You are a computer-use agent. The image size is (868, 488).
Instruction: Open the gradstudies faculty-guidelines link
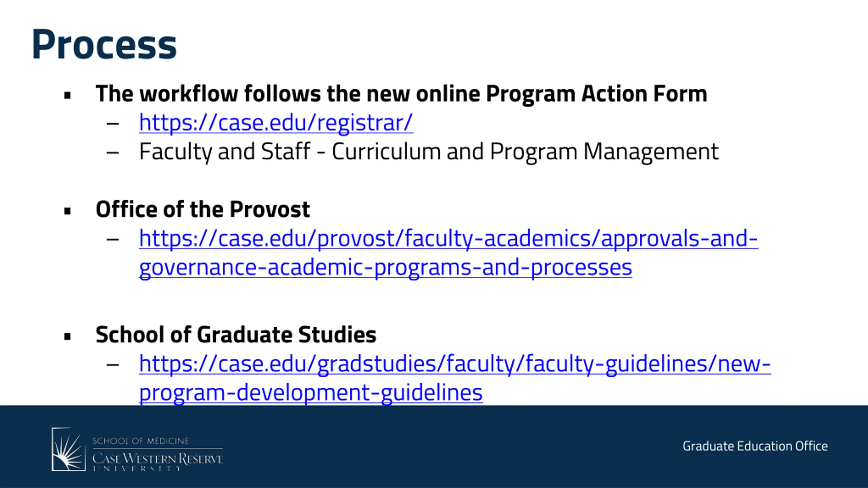click(455, 364)
